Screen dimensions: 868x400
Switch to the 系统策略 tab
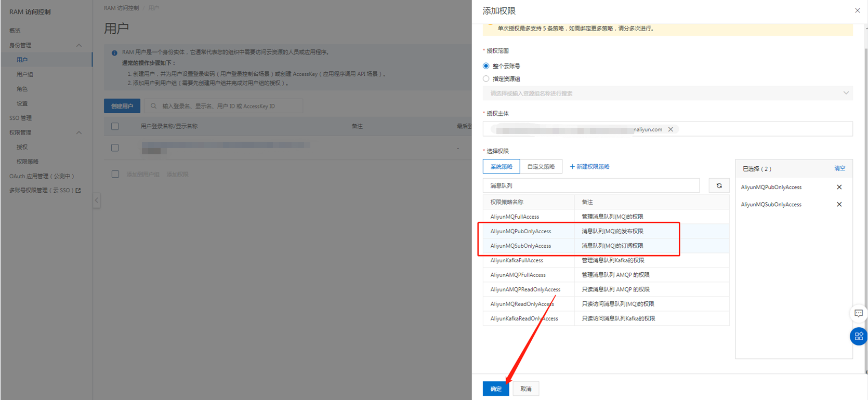[501, 167]
